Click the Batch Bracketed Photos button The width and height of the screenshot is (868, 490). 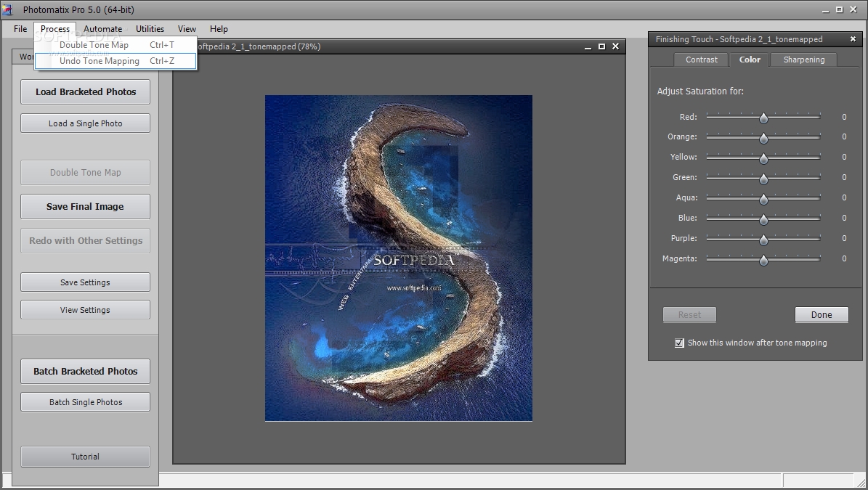point(86,371)
